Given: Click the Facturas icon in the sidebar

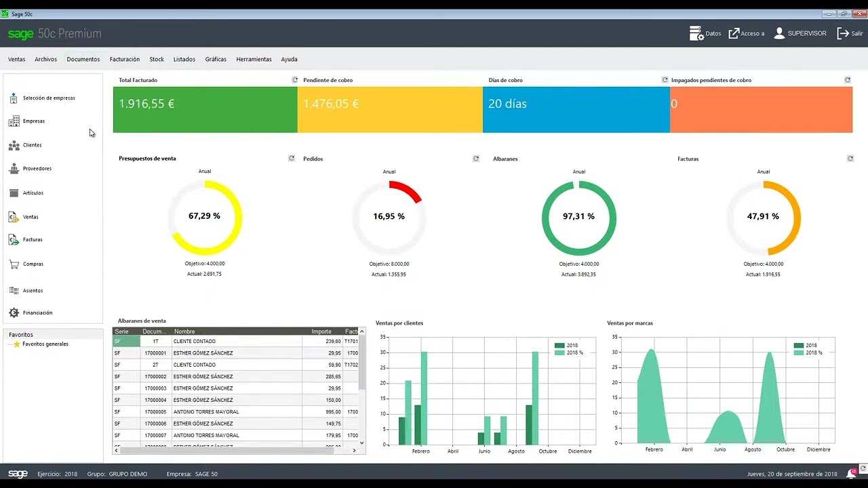Looking at the screenshot, I should coord(14,240).
